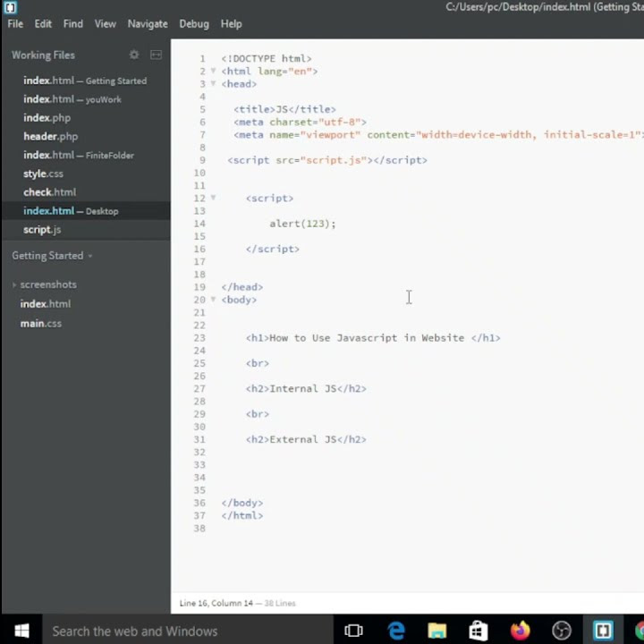
Task: Open the Find menu
Action: click(73, 24)
